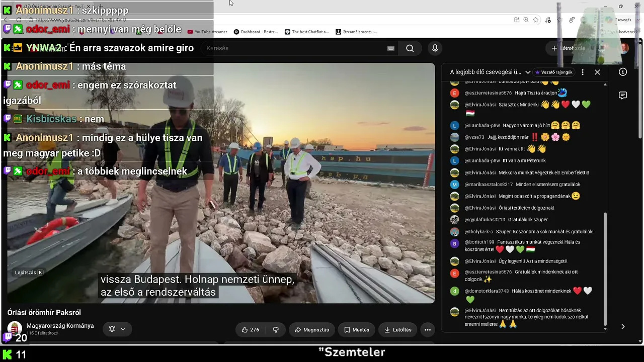Open gyulafarkas3213's chat avatar

454,220
